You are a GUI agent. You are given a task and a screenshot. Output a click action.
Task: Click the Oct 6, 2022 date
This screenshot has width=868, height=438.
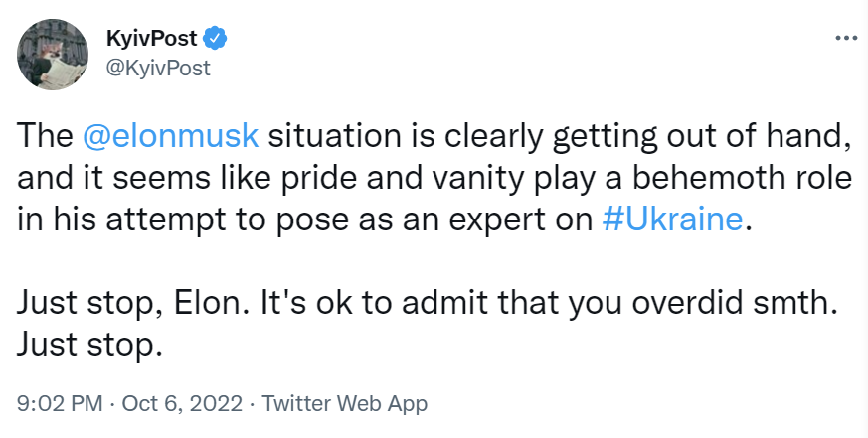click(x=184, y=404)
